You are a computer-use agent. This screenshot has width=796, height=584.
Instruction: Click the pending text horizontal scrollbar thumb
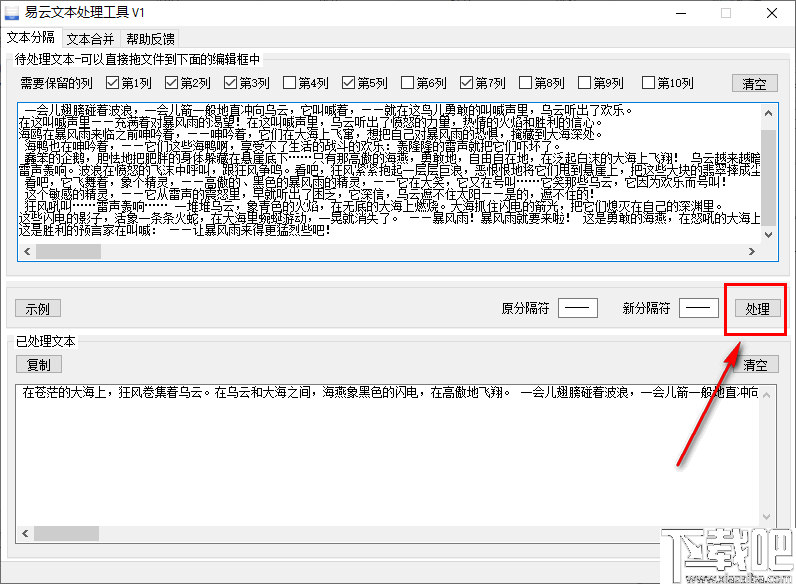[x=68, y=251]
